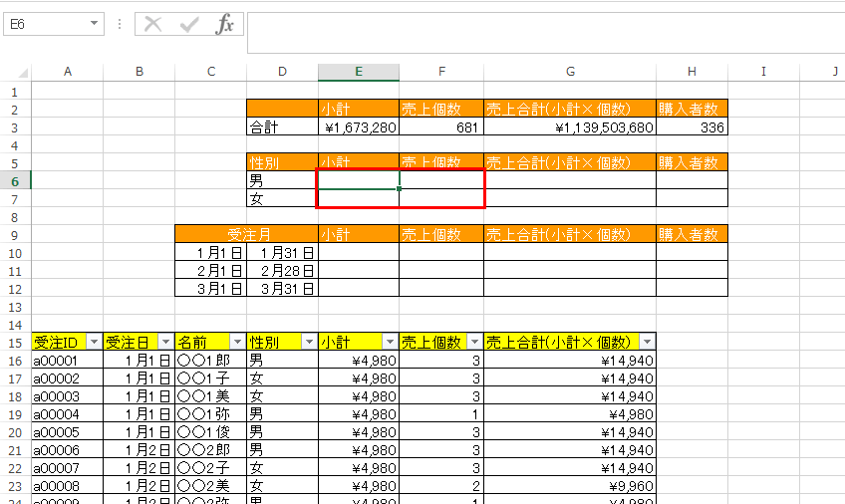The image size is (845, 504).
Task: Select the 購入者数 total cell showing 336
Action: 692,127
